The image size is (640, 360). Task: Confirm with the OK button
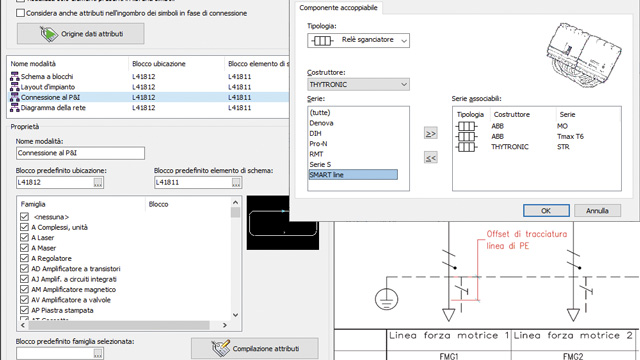(x=546, y=211)
